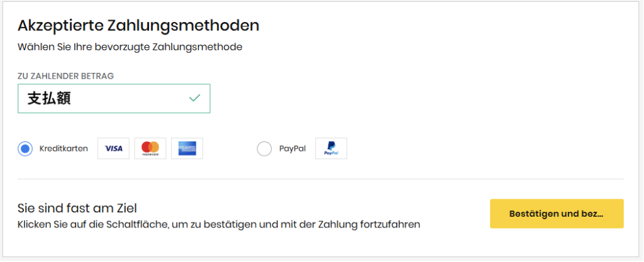Click the PayPal label text
The height and width of the screenshot is (262, 644).
[292, 149]
